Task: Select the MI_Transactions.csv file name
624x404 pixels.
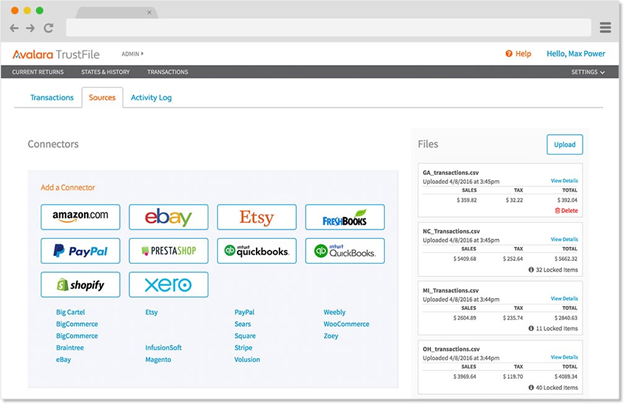Action: 450,291
